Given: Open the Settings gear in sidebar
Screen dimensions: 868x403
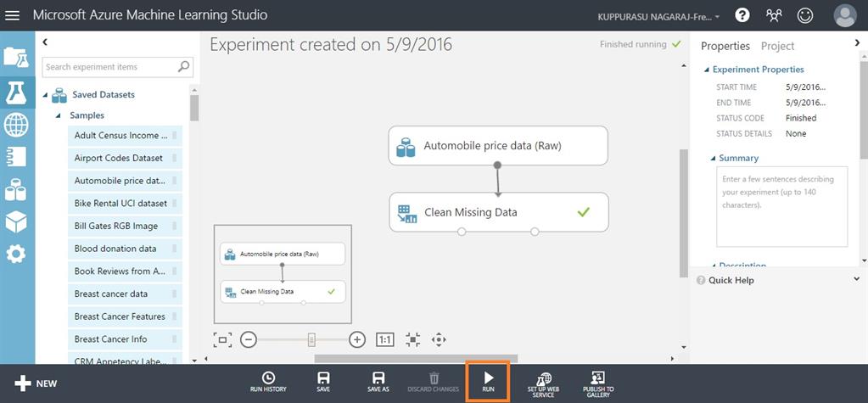Looking at the screenshot, I should 15,254.
